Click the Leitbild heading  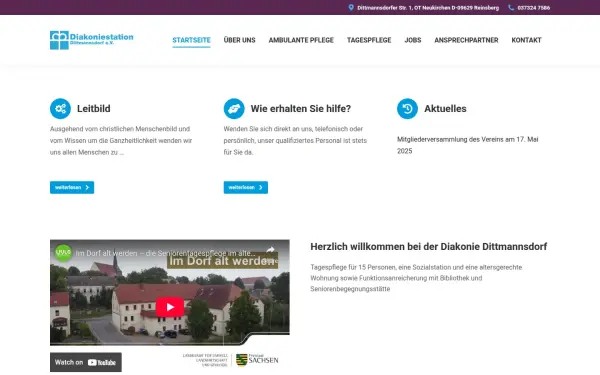[x=94, y=109]
